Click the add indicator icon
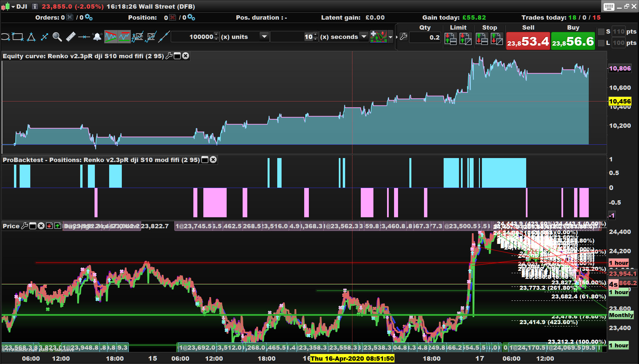The width and height of the screenshot is (639, 364). click(x=378, y=37)
